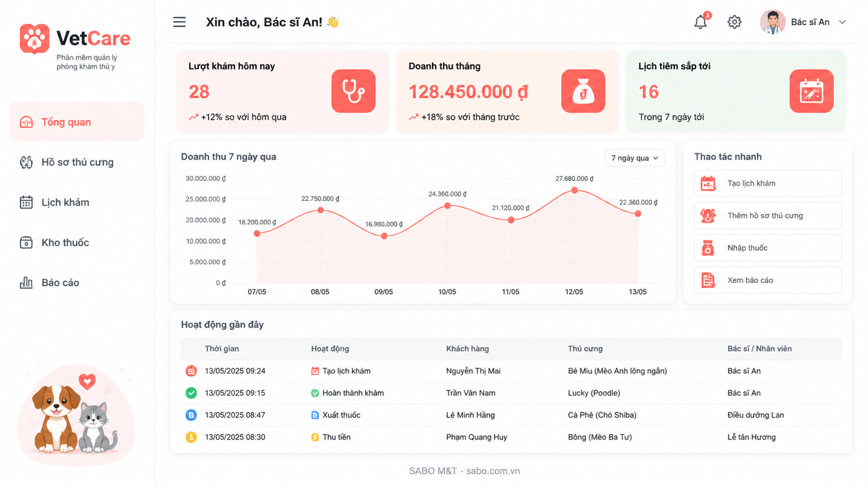Open Kho thuốc in the sidebar
The image size is (868, 486).
77,242
